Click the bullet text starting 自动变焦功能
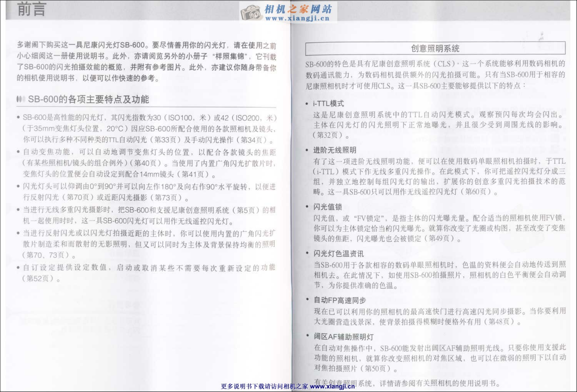 point(150,163)
